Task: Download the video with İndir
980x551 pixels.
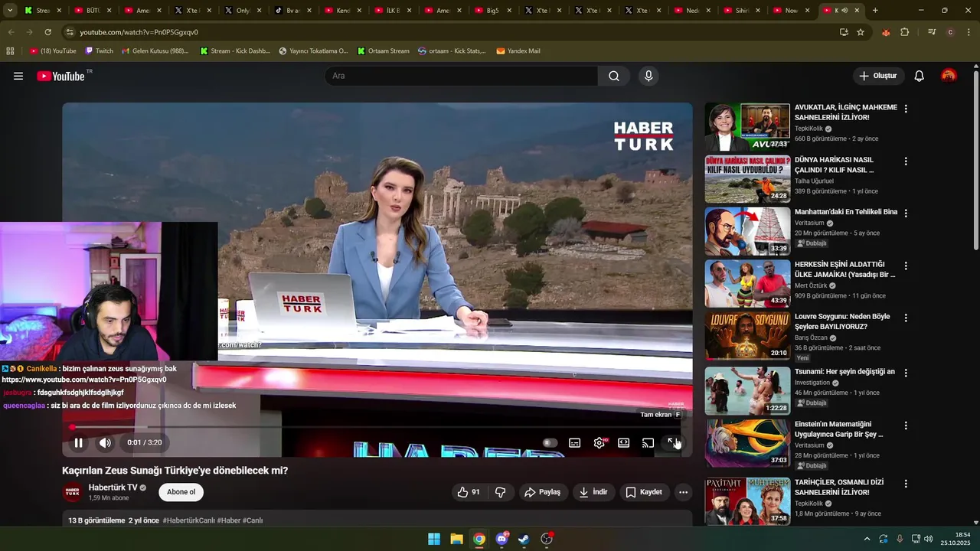Action: coord(593,492)
